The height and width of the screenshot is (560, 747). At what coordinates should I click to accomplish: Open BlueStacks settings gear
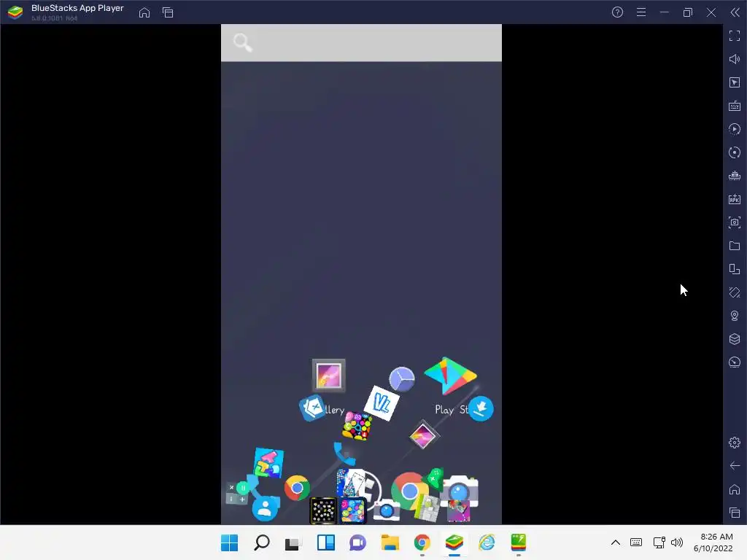click(x=735, y=443)
